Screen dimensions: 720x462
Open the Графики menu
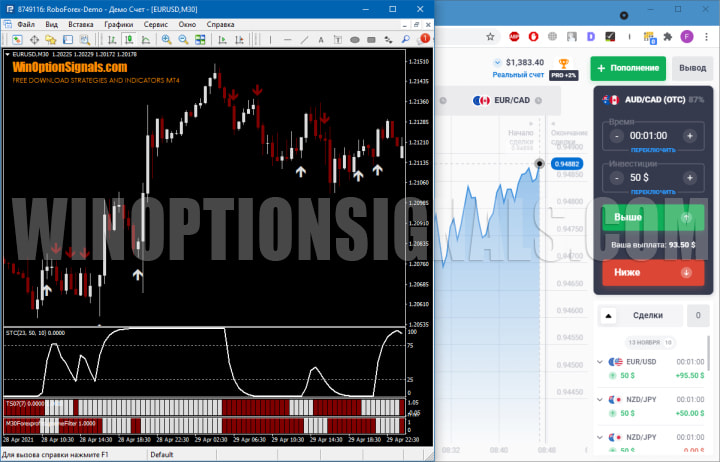[x=118, y=23]
